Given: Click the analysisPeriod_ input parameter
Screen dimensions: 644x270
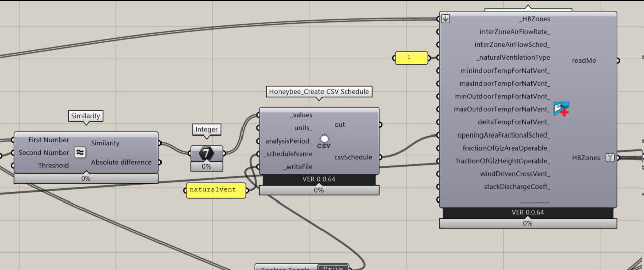Looking at the screenshot, I should click(289, 141).
